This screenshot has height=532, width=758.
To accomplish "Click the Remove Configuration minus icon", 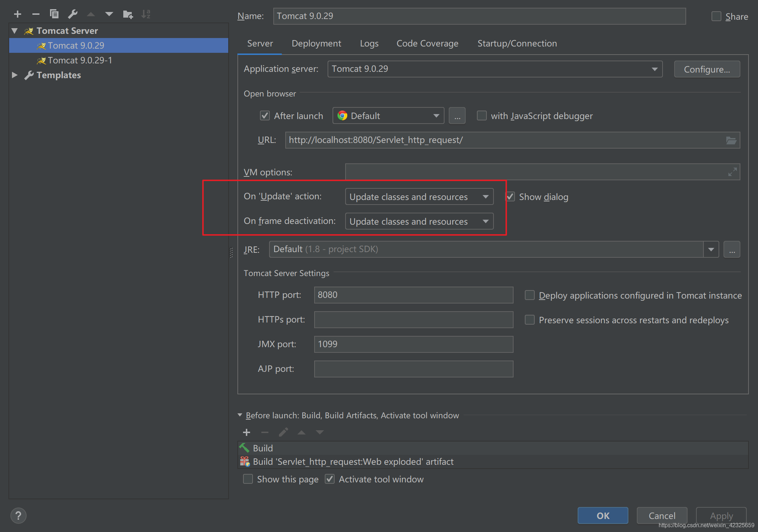I will 36,14.
